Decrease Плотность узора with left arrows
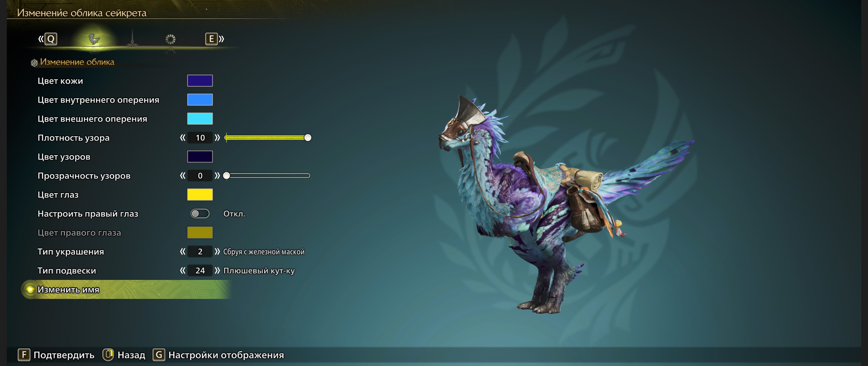 pyautogui.click(x=183, y=138)
